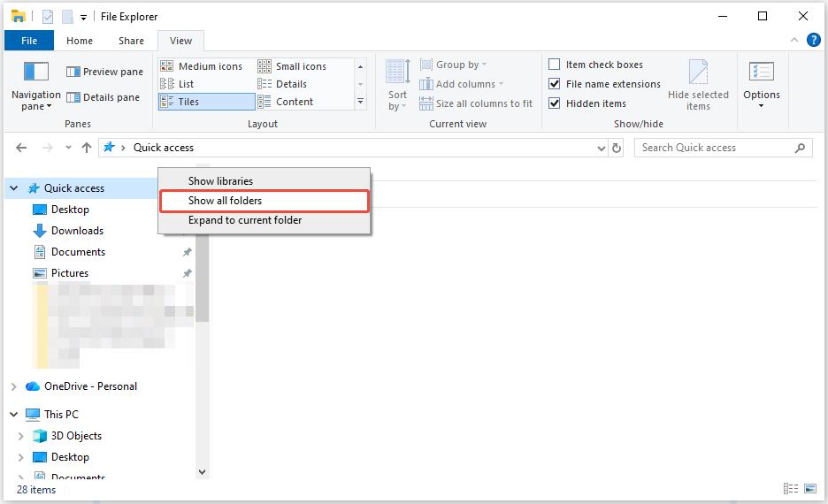This screenshot has width=828, height=504.
Task: Open the Sort by menu
Action: click(397, 86)
